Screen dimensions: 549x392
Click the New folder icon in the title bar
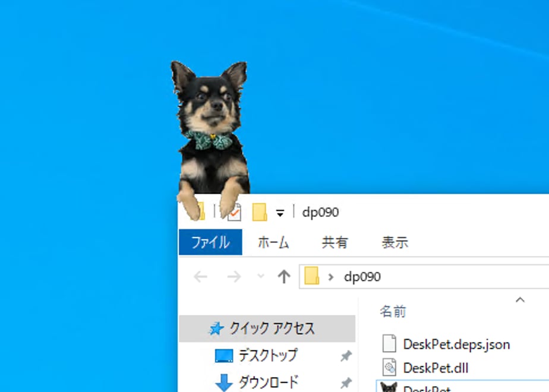tap(260, 212)
